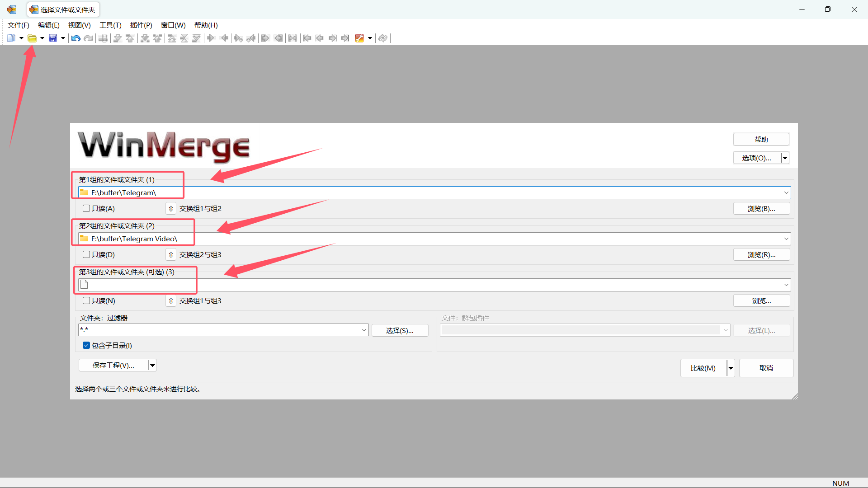Click the Undo toolbar icon

click(75, 38)
